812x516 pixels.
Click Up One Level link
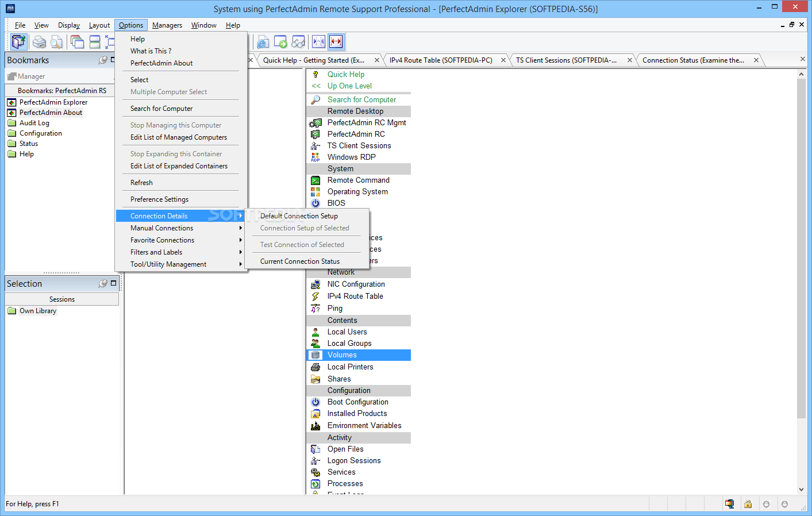click(349, 86)
